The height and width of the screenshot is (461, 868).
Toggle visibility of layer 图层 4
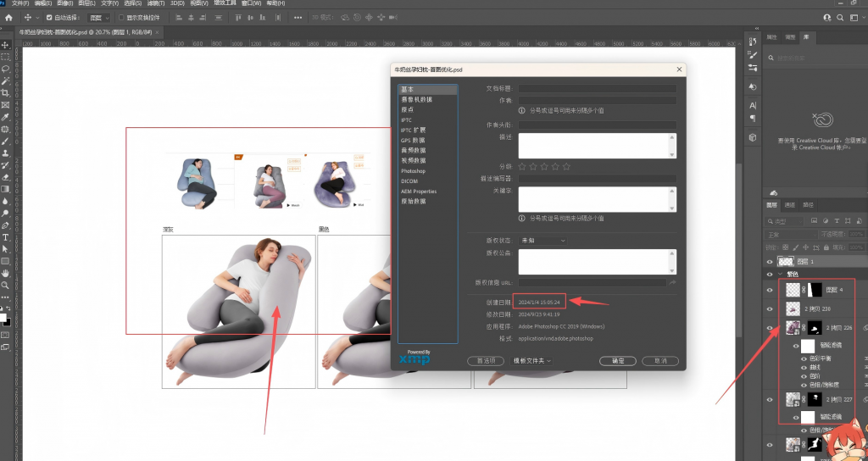point(770,290)
